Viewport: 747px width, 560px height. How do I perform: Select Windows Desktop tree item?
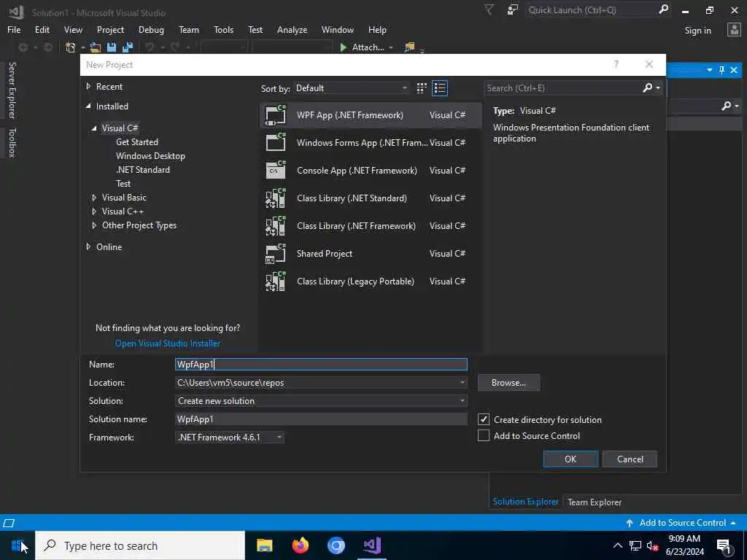click(150, 156)
